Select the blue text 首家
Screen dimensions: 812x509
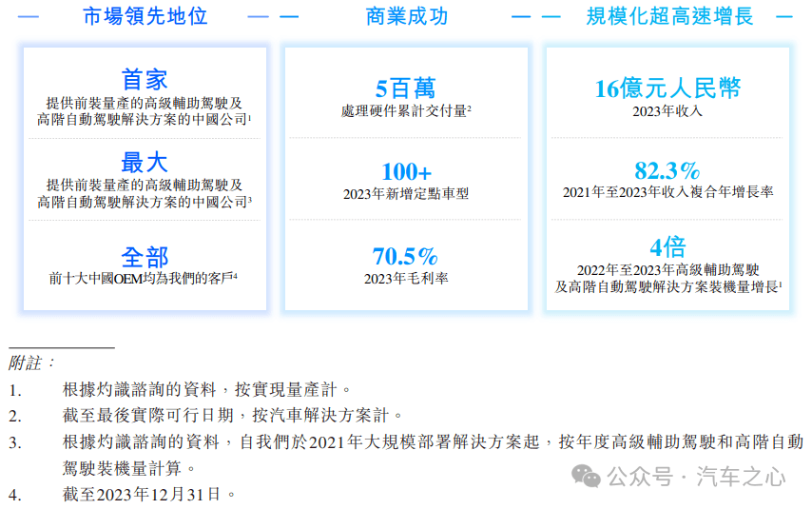(x=145, y=80)
